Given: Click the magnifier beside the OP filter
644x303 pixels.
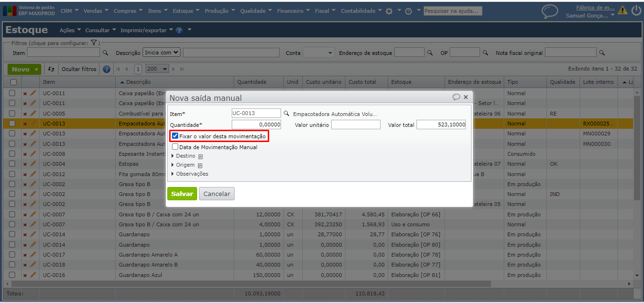Looking at the screenshot, I should 486,53.
